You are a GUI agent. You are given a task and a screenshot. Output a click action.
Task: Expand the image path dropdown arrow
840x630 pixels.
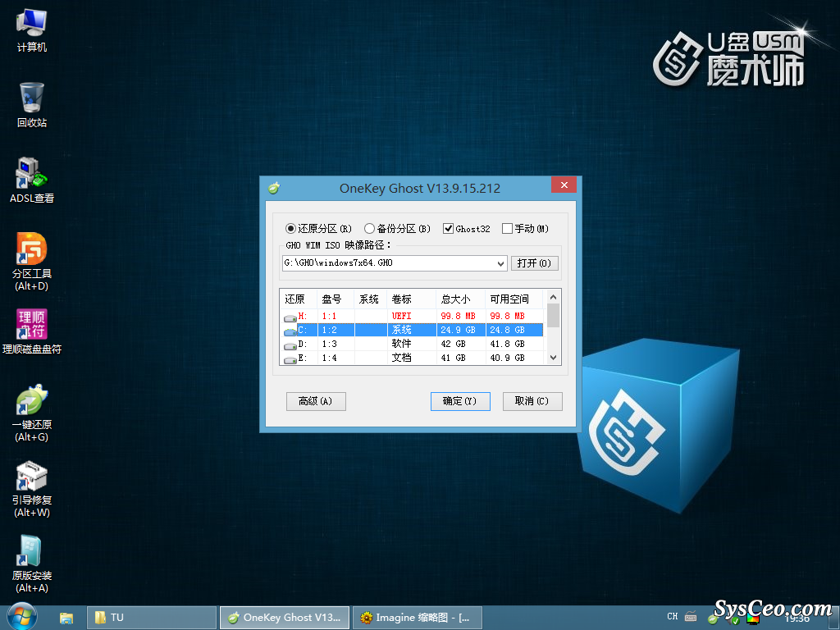click(500, 263)
